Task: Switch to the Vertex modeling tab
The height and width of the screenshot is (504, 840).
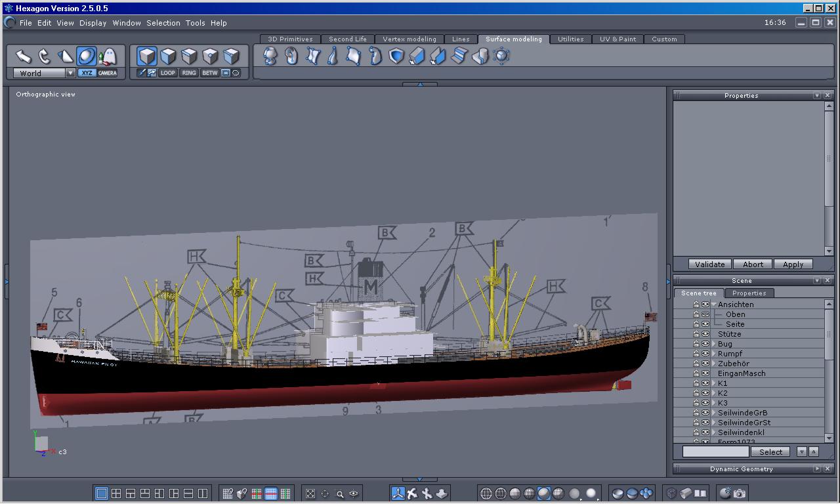Action: (x=409, y=39)
